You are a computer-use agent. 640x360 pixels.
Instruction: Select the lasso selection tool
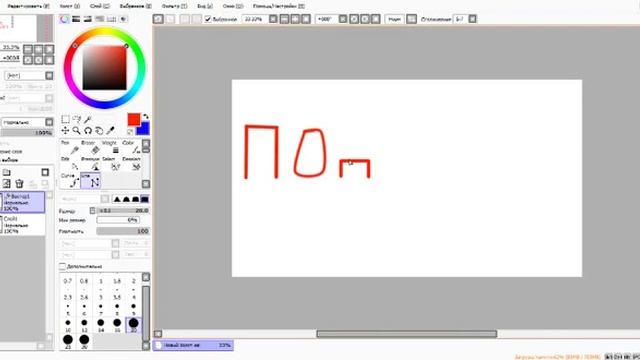pyautogui.click(x=76, y=119)
